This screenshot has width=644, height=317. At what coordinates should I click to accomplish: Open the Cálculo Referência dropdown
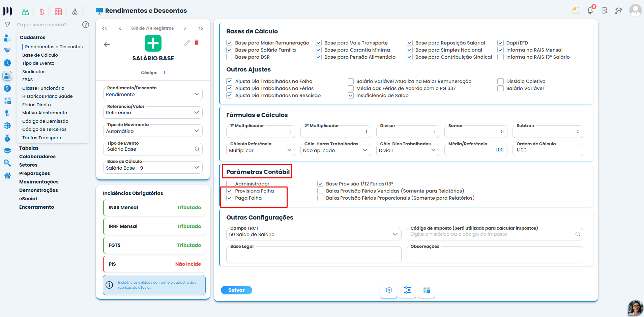[261, 150]
